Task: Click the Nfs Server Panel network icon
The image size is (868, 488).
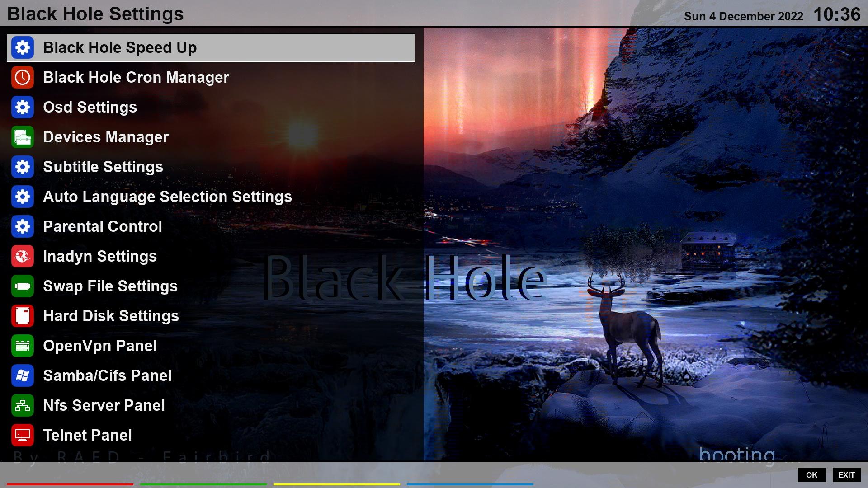Action: pos(23,405)
